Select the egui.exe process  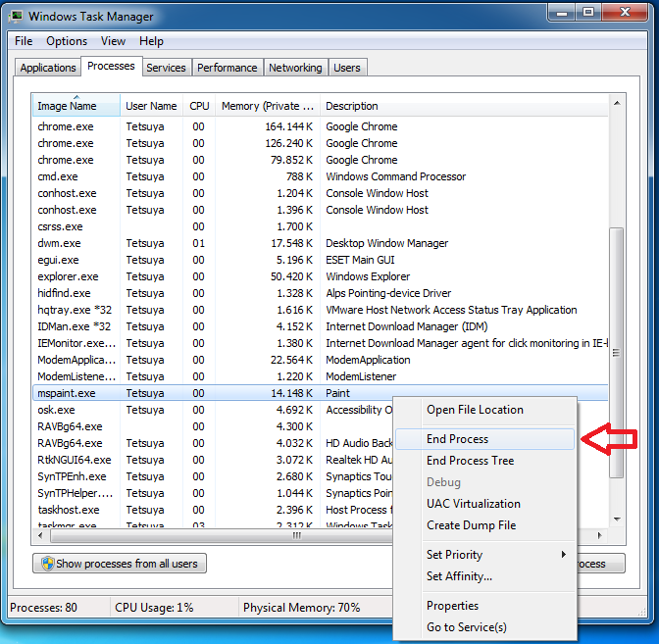click(x=321, y=260)
